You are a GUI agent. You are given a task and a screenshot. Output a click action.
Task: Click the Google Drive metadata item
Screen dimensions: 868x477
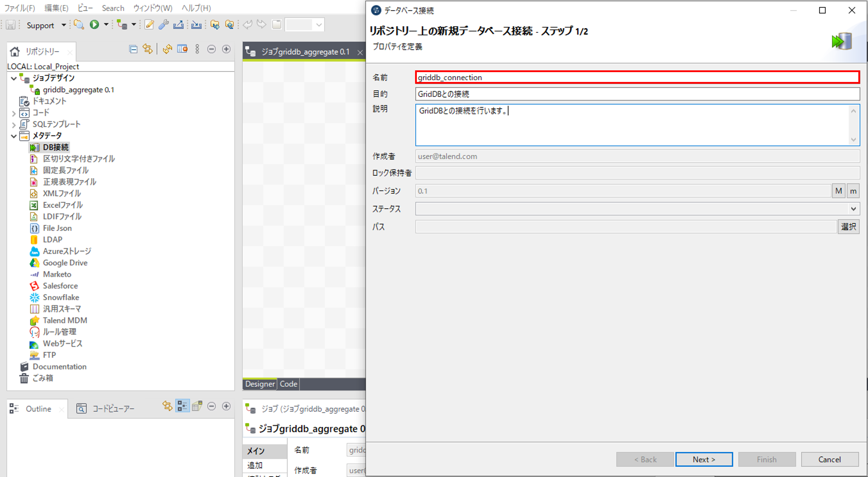pos(65,263)
